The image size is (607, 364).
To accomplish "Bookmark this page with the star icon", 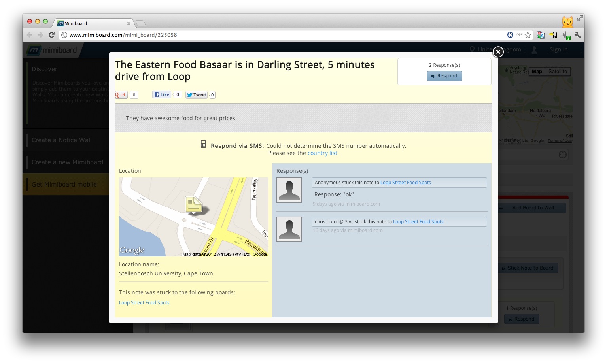I will (528, 35).
